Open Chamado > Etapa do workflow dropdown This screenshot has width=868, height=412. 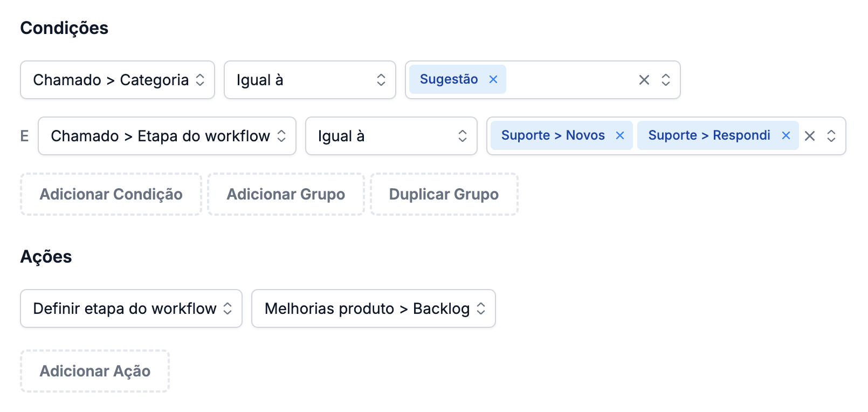pyautogui.click(x=167, y=136)
